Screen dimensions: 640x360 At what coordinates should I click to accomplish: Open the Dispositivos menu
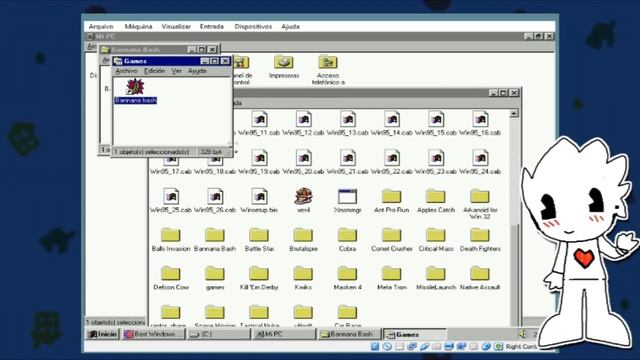pyautogui.click(x=253, y=27)
